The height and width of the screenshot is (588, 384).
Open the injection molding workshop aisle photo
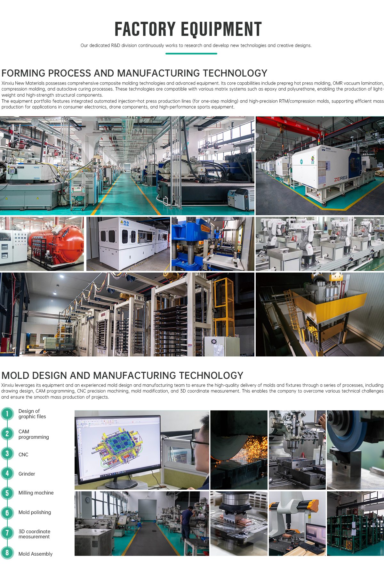pyautogui.click(x=127, y=166)
